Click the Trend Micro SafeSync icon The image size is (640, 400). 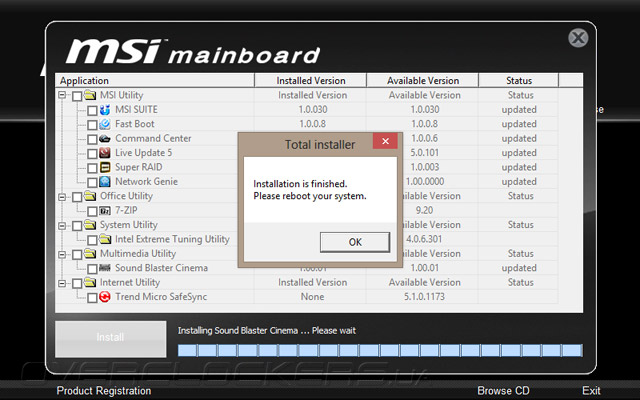point(105,297)
